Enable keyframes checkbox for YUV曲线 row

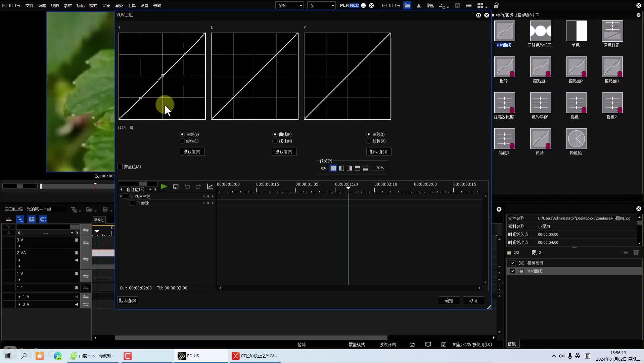point(126,196)
